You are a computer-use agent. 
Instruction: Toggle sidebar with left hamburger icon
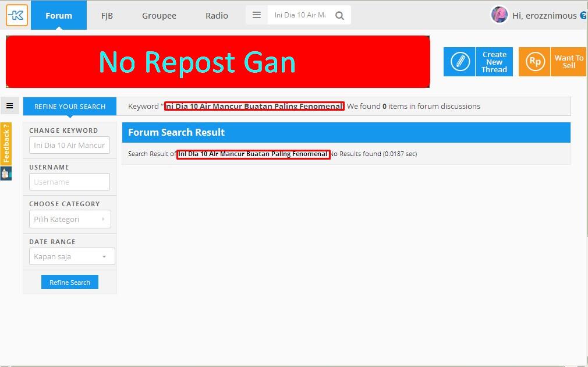click(x=10, y=106)
